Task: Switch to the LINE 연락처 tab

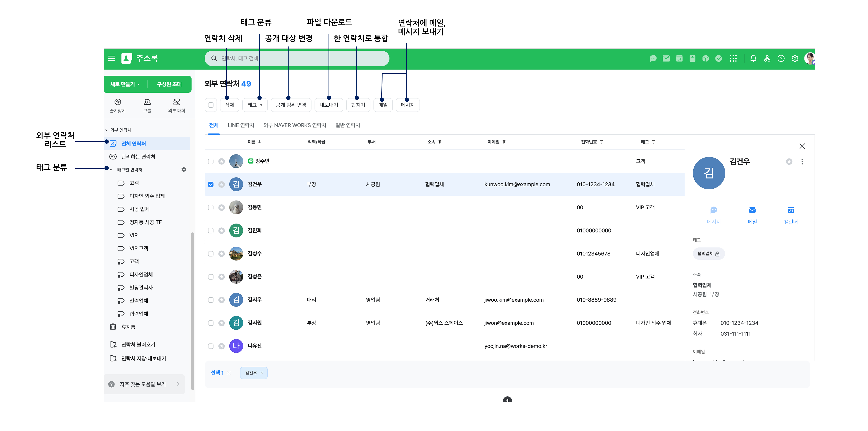Action: (x=241, y=125)
